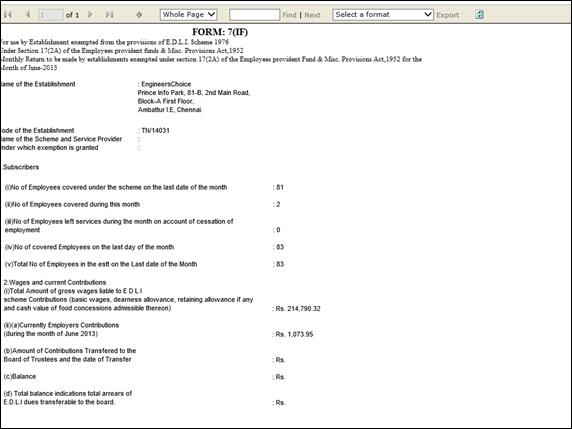Open the Whole Page zoom dropdown

coord(189,15)
